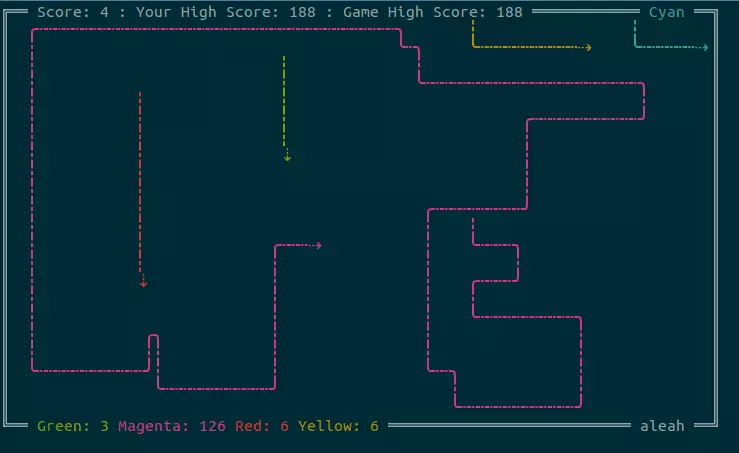Image resolution: width=739 pixels, height=453 pixels.
Task: Click the green snake's arrowhead
Action: click(x=287, y=156)
